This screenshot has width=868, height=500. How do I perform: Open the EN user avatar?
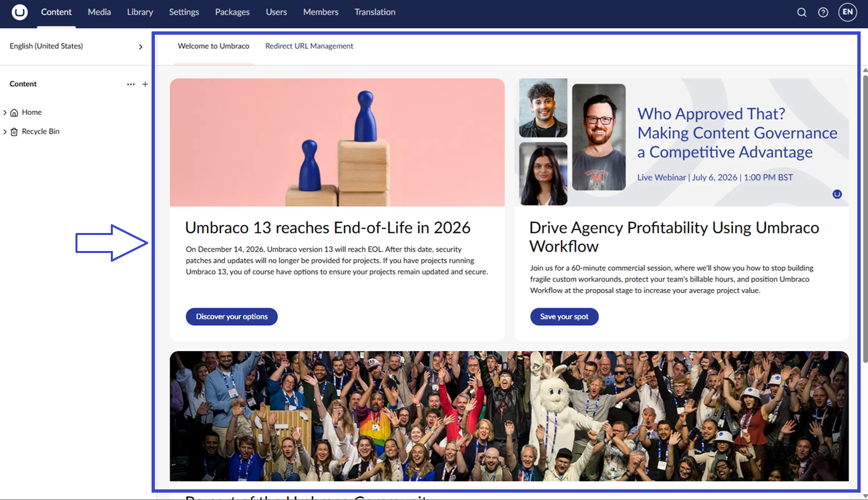847,12
